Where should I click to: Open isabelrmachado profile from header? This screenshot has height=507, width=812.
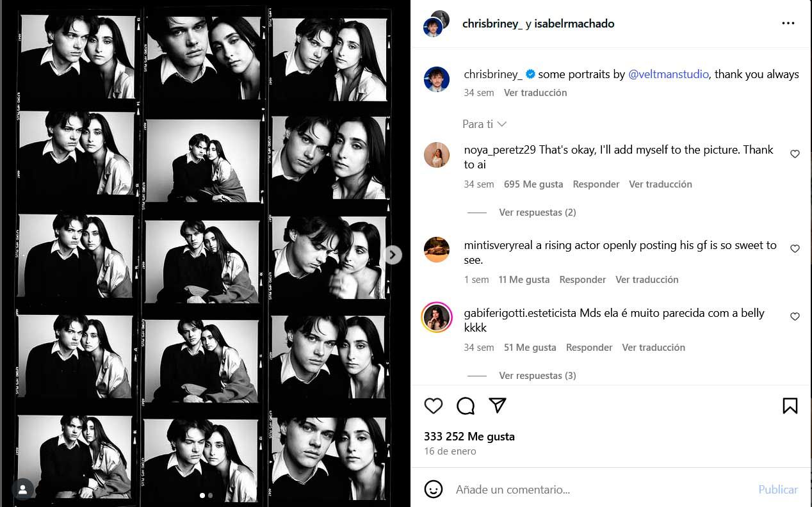pyautogui.click(x=574, y=24)
